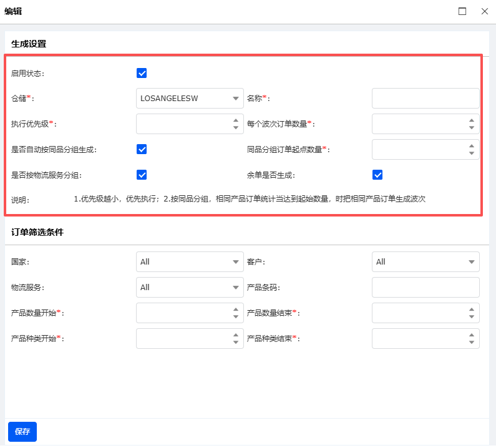
Task: Click up arrow on 每个波次订单数量 spinner
Action: (x=471, y=120)
